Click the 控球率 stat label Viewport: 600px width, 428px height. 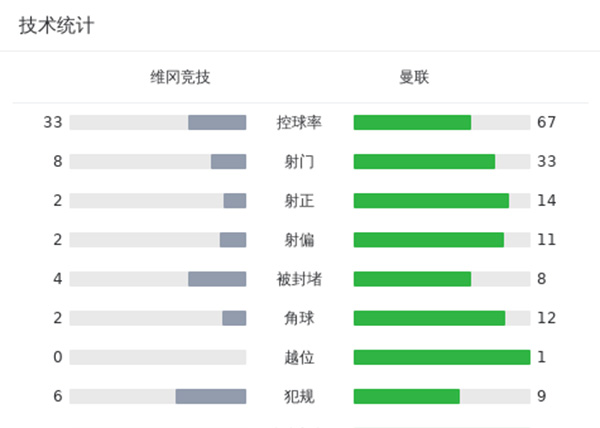coord(299,122)
